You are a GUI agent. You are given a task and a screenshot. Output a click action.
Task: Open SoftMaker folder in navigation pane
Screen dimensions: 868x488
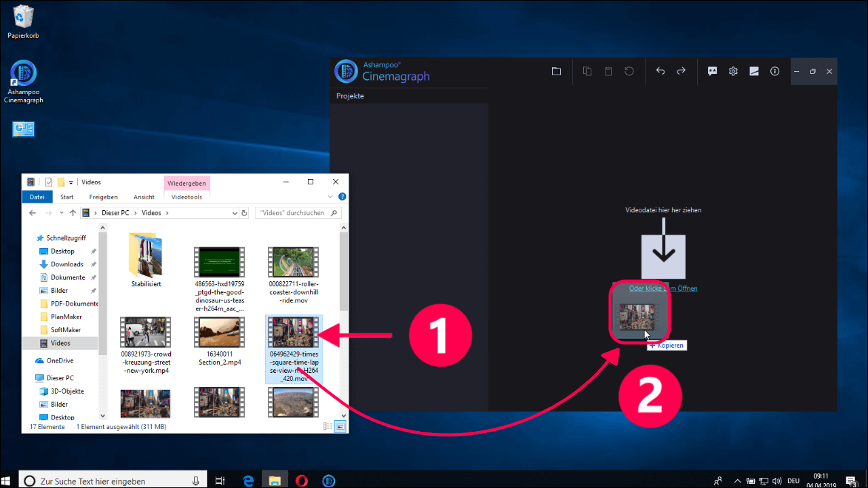[65, 330]
